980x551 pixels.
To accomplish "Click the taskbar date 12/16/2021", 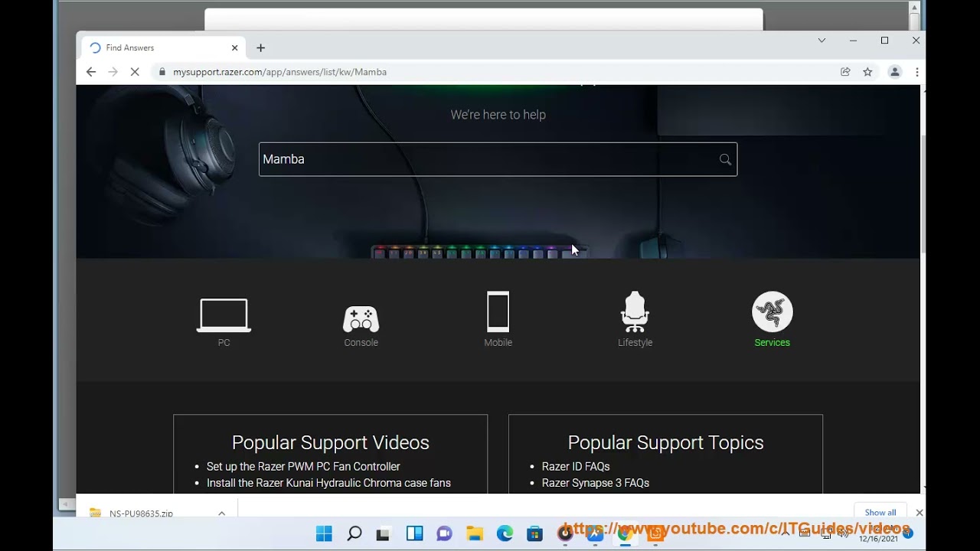I will pos(878,539).
